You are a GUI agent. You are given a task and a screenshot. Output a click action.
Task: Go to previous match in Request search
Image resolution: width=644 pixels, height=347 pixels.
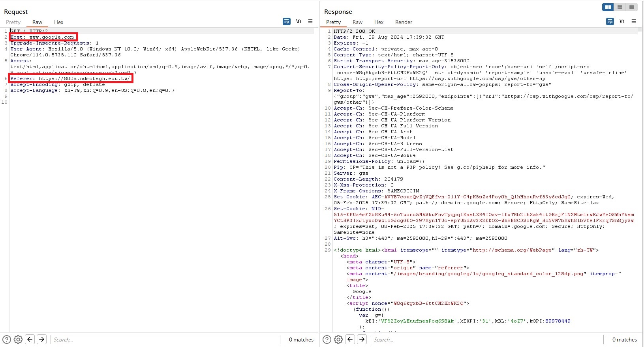(x=30, y=339)
